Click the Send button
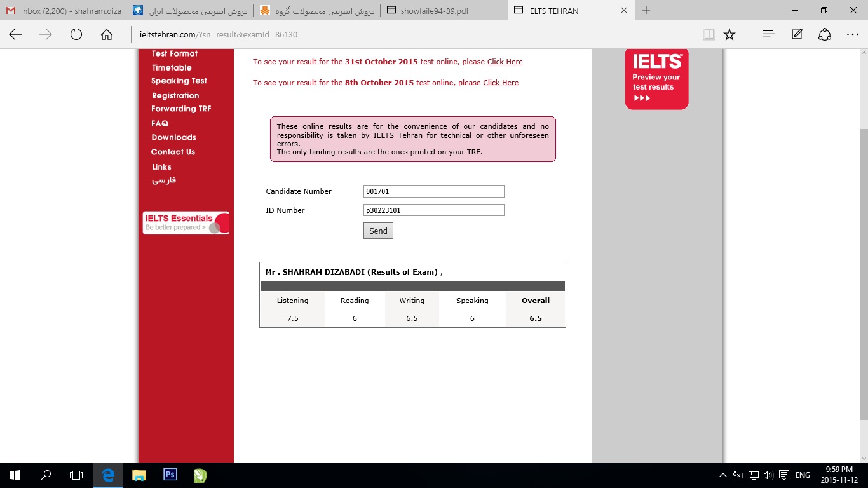The image size is (868, 488). pos(378,231)
